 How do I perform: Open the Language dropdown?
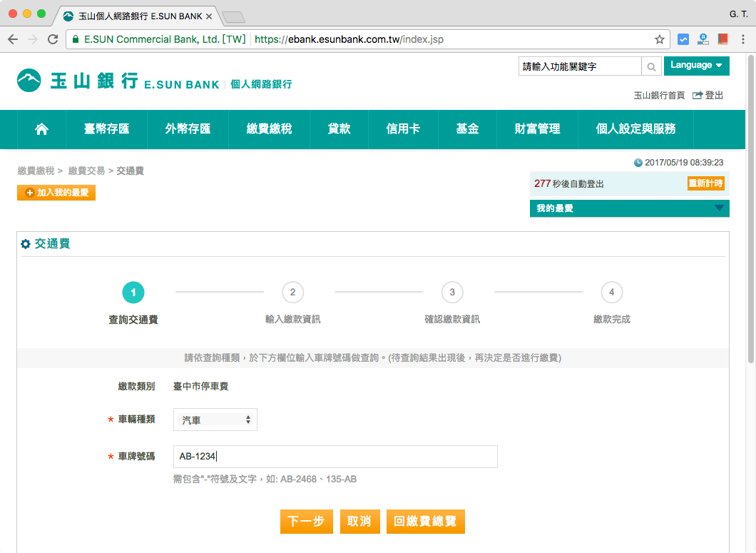696,66
